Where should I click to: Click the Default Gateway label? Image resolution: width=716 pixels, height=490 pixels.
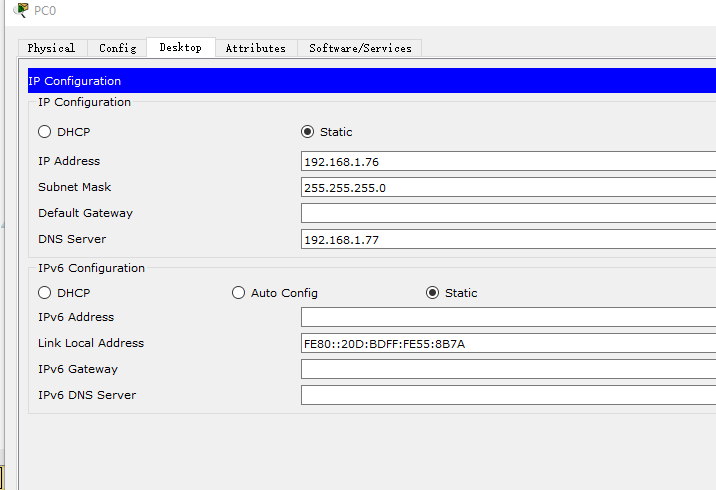click(x=85, y=213)
